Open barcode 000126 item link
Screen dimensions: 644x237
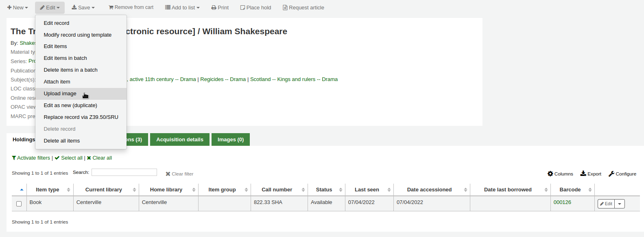click(x=562, y=202)
